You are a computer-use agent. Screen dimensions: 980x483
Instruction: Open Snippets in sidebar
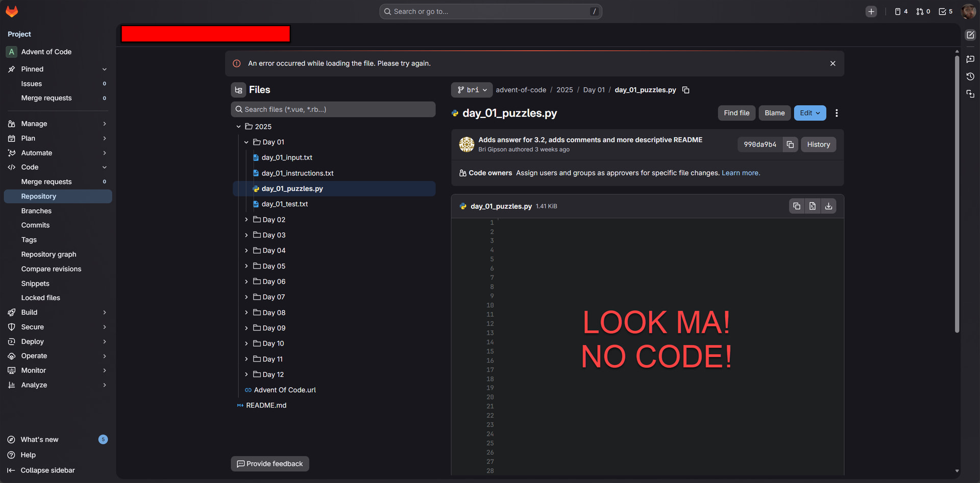pyautogui.click(x=57, y=284)
